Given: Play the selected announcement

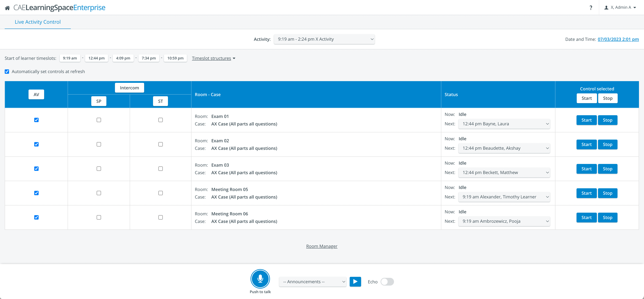Looking at the screenshot, I should tap(355, 282).
